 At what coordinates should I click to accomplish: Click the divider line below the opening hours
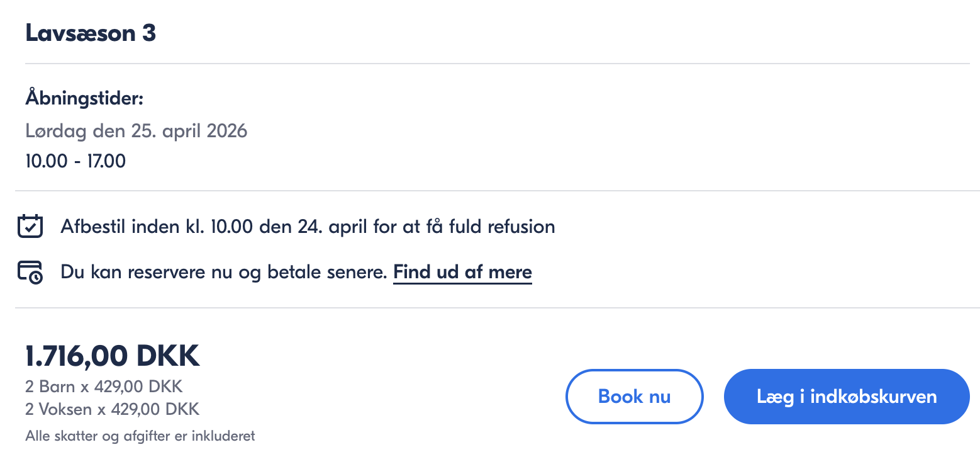click(x=497, y=191)
